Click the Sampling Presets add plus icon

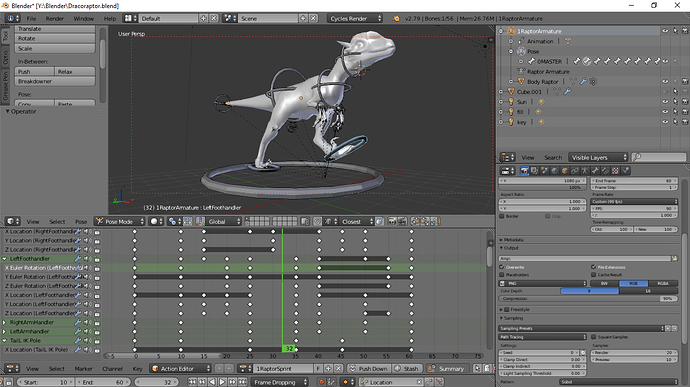668,328
